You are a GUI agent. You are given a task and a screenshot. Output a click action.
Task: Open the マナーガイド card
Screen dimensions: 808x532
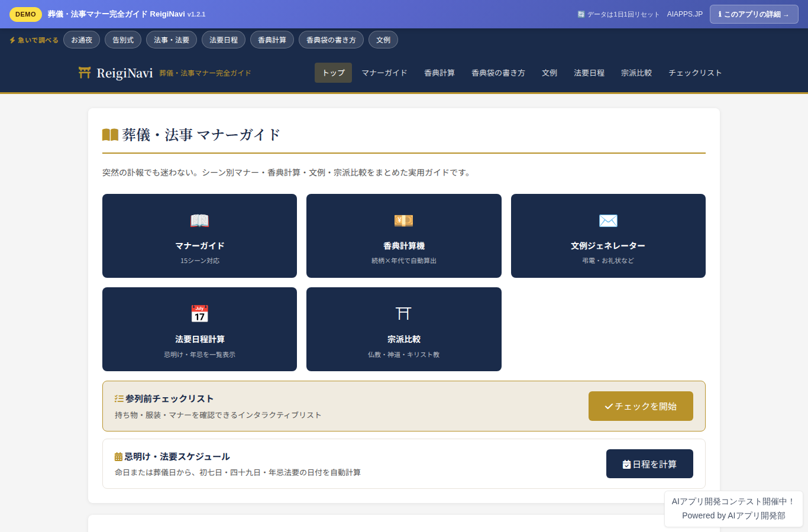200,236
